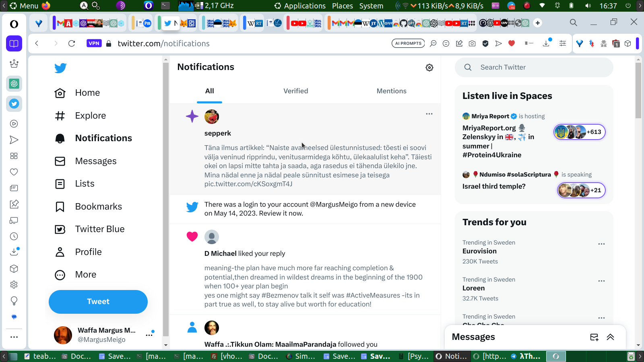Open the System menu in top panel
Image resolution: width=644 pixels, height=362 pixels.
371,6
